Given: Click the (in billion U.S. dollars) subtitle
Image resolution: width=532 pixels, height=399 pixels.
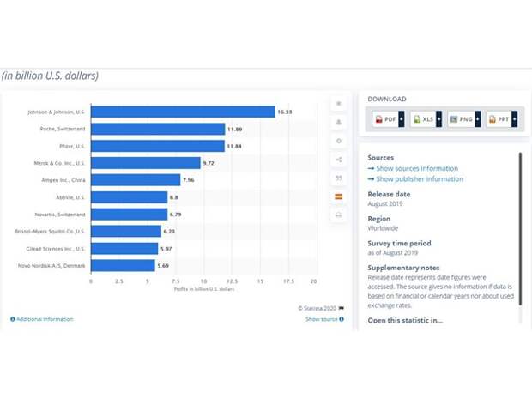Looking at the screenshot, I should [50, 76].
